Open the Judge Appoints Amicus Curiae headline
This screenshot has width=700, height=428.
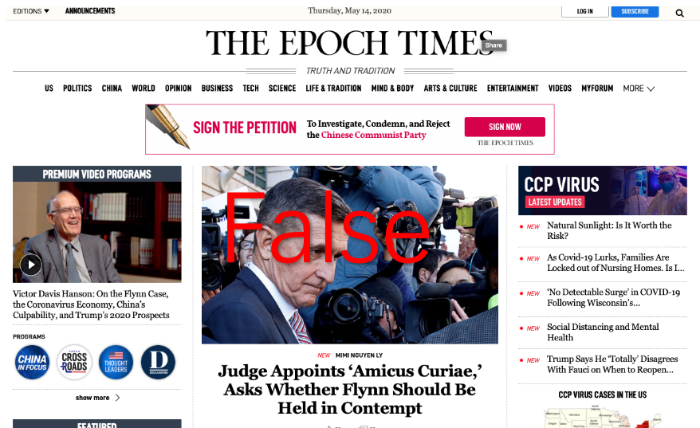(x=350, y=389)
